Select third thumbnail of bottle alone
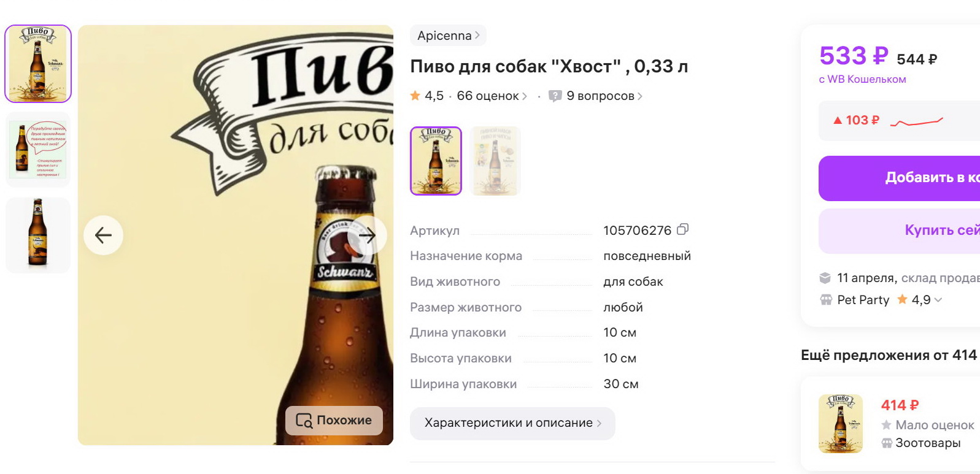Viewport: 980px width, 474px height. (x=38, y=235)
